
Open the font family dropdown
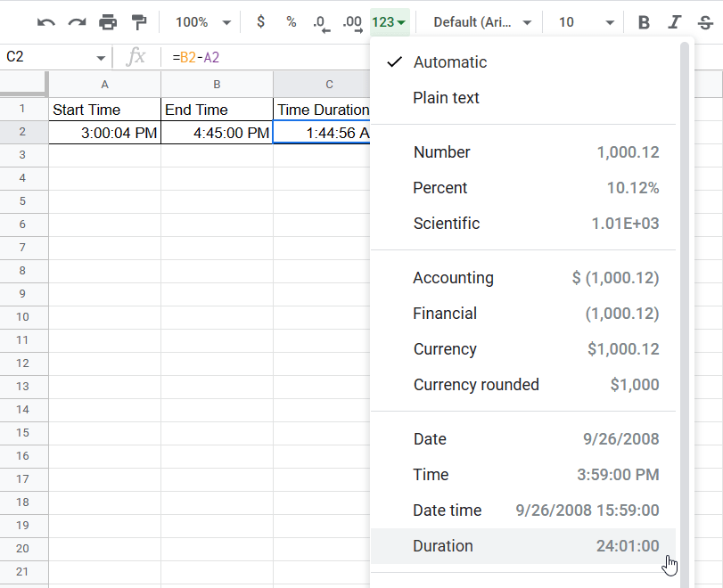tap(481, 21)
